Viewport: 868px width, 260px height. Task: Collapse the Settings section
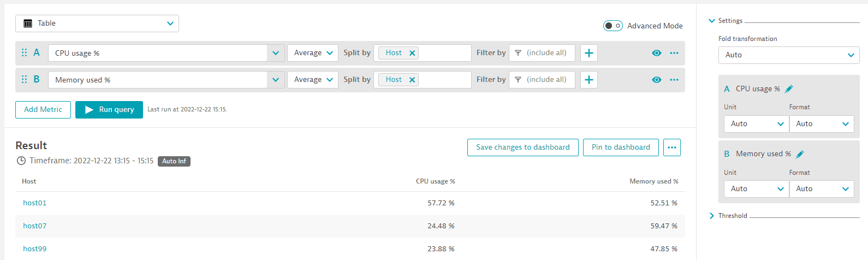pos(712,21)
